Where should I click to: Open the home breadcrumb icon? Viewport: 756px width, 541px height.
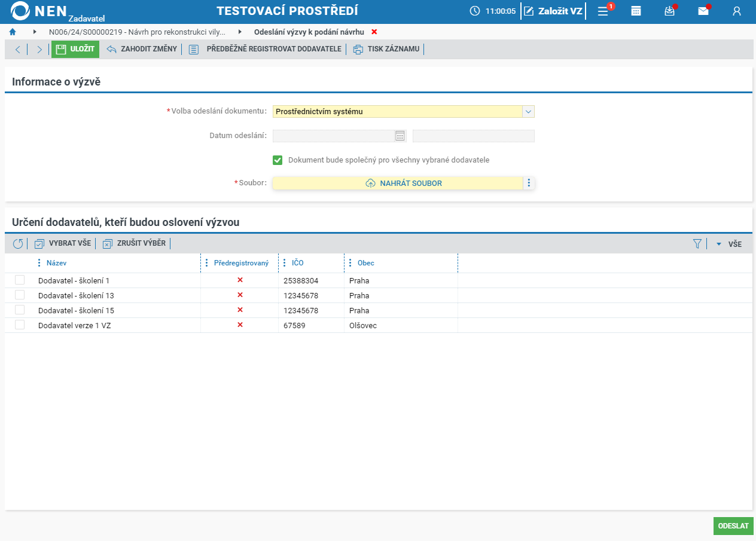(13, 32)
